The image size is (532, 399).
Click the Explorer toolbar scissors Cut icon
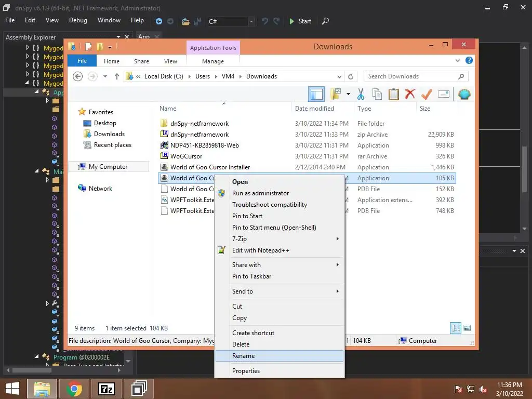point(361,94)
